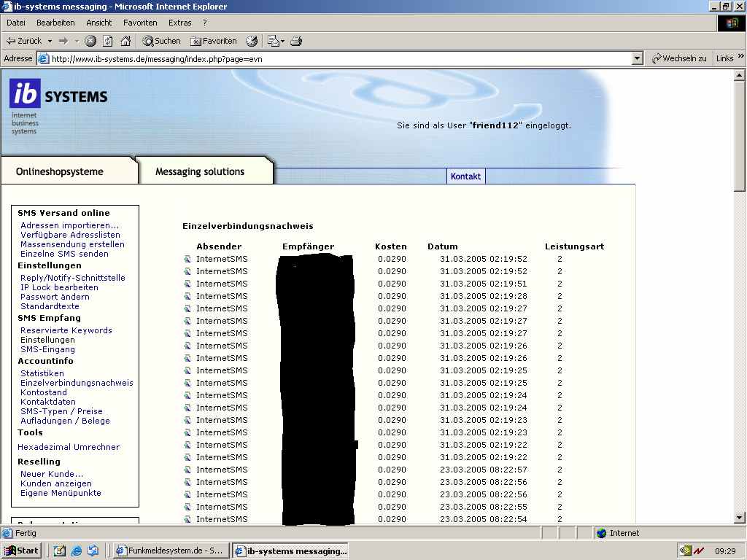
Task: Launch Internet Explorer from quick launch
Action: 77,551
